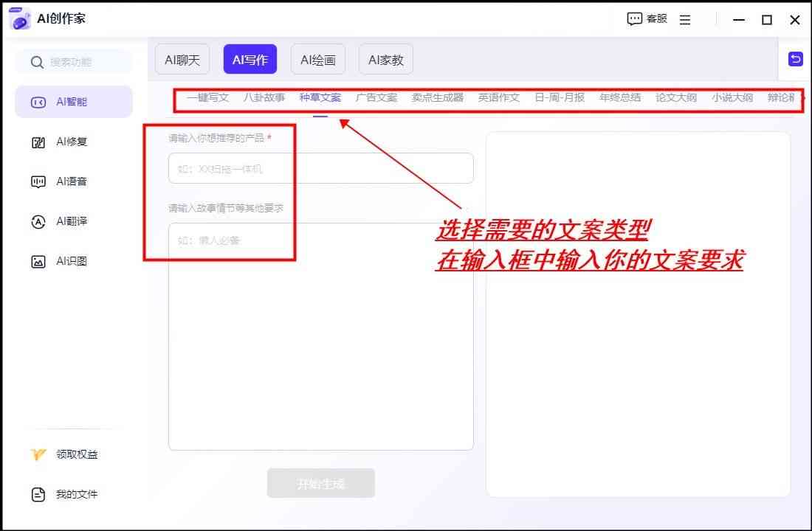
Task: Select 小说大纲 writing type
Action: (x=732, y=97)
